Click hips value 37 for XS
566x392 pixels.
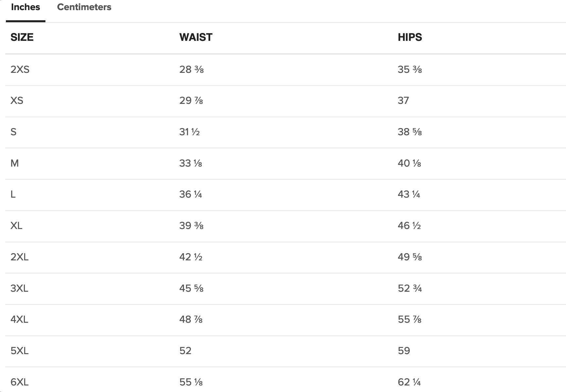point(403,101)
